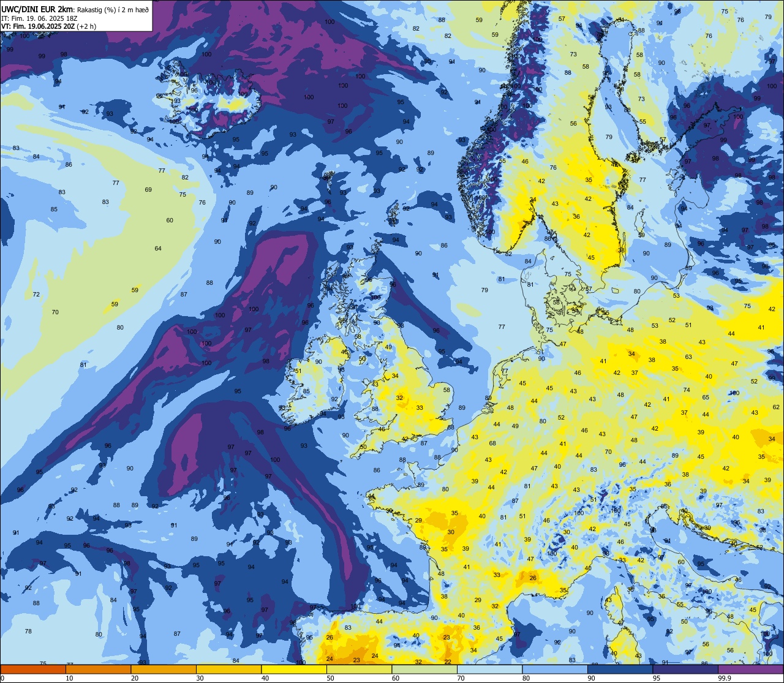Select the bright yellow 40–50 legend segment
Image resolution: width=784 pixels, height=683 pixels.
click(x=293, y=669)
